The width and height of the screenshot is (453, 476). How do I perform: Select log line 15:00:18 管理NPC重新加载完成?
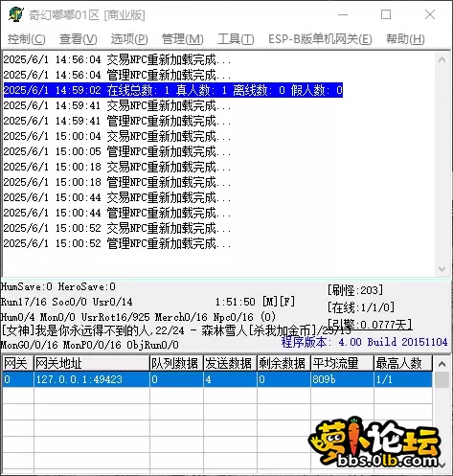117,182
